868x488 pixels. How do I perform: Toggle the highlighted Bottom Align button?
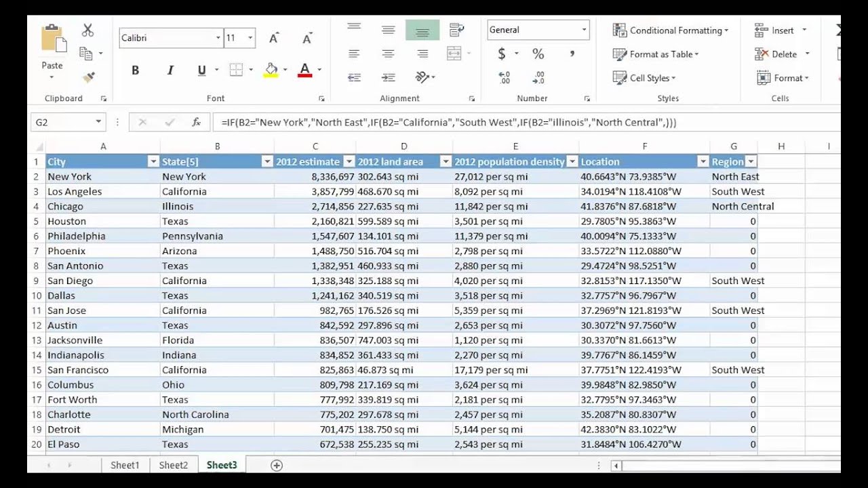(x=422, y=30)
